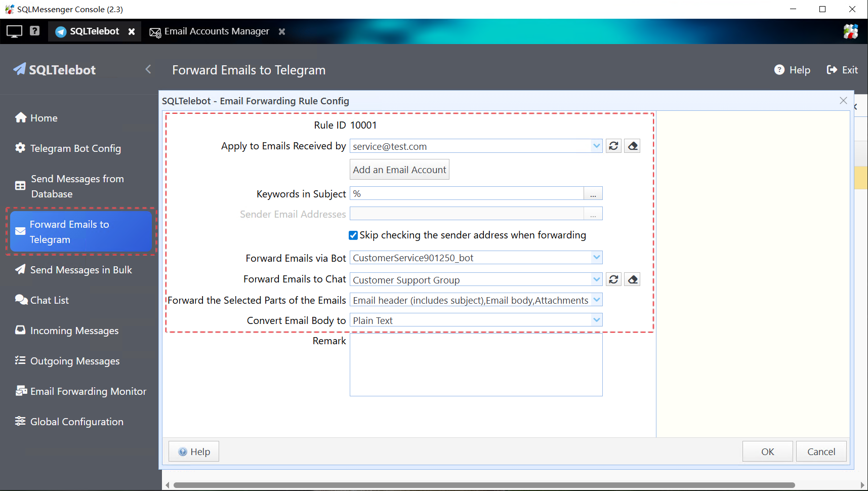This screenshot has height=491, width=868.
Task: Click the horizontal scrollbar at the bottom
Action: pos(483,485)
